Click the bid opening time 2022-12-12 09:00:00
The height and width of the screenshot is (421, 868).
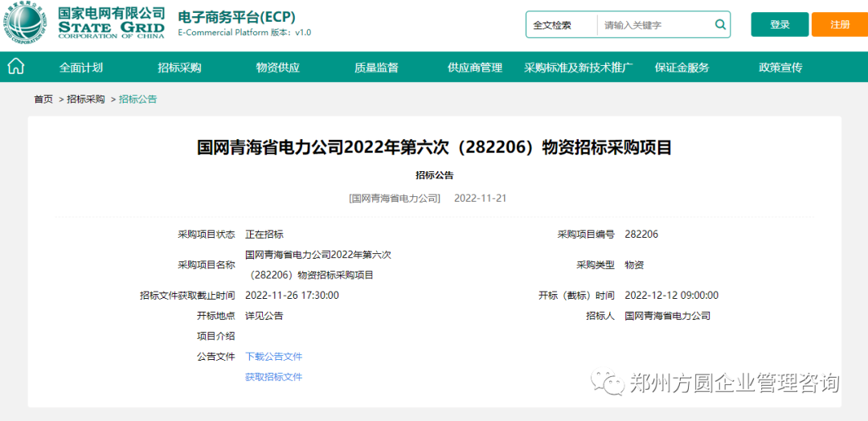point(671,296)
